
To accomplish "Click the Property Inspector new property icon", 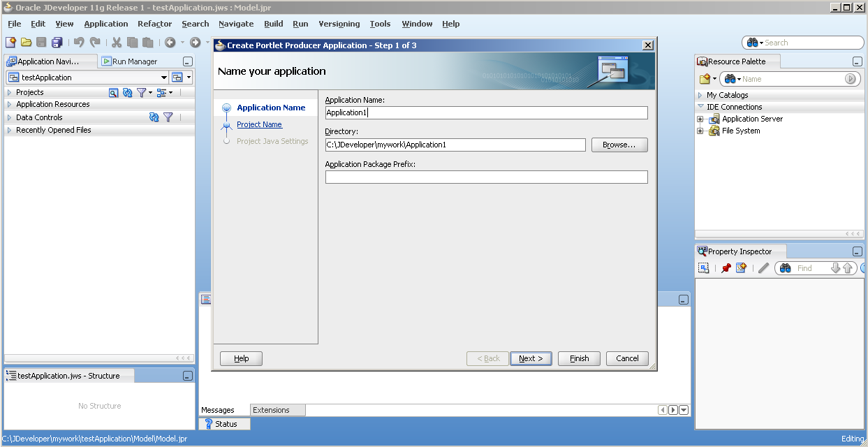I will (741, 268).
